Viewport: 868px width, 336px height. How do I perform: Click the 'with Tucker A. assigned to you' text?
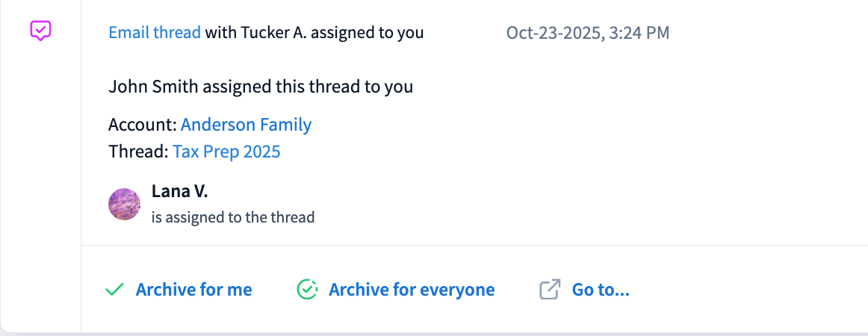(314, 33)
